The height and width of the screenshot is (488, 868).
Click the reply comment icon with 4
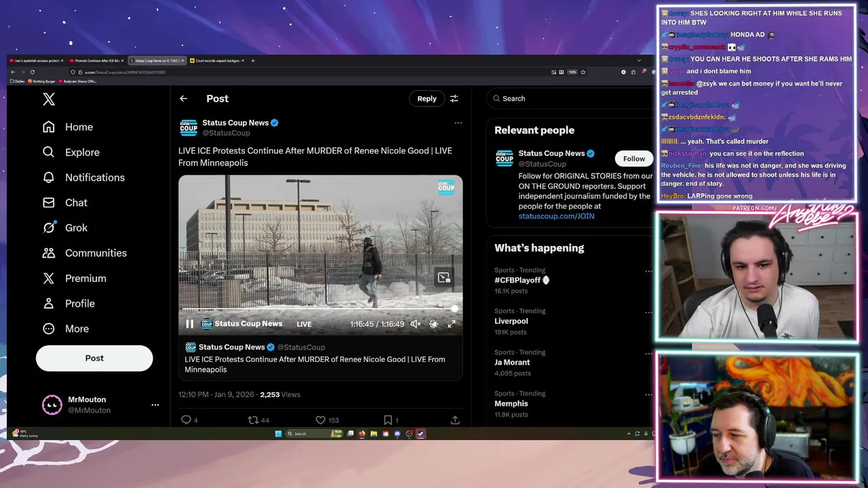coord(189,420)
